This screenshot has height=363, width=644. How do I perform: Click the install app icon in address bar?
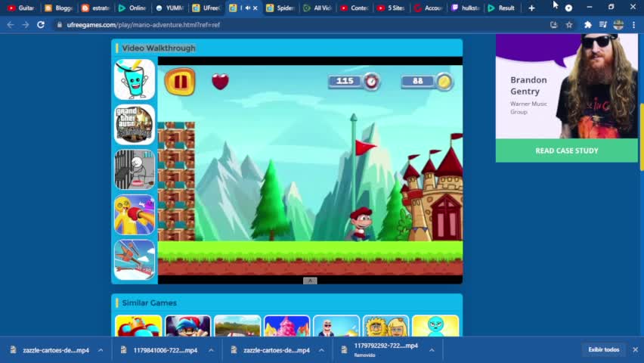(553, 25)
